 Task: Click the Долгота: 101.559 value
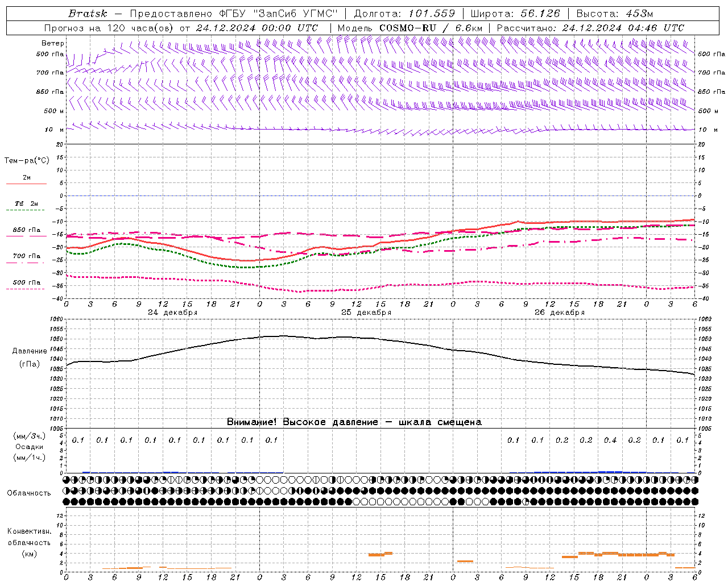pyautogui.click(x=404, y=14)
